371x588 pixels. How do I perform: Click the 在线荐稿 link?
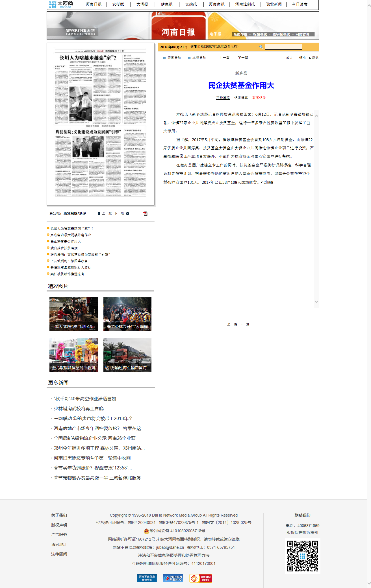(x=223, y=98)
